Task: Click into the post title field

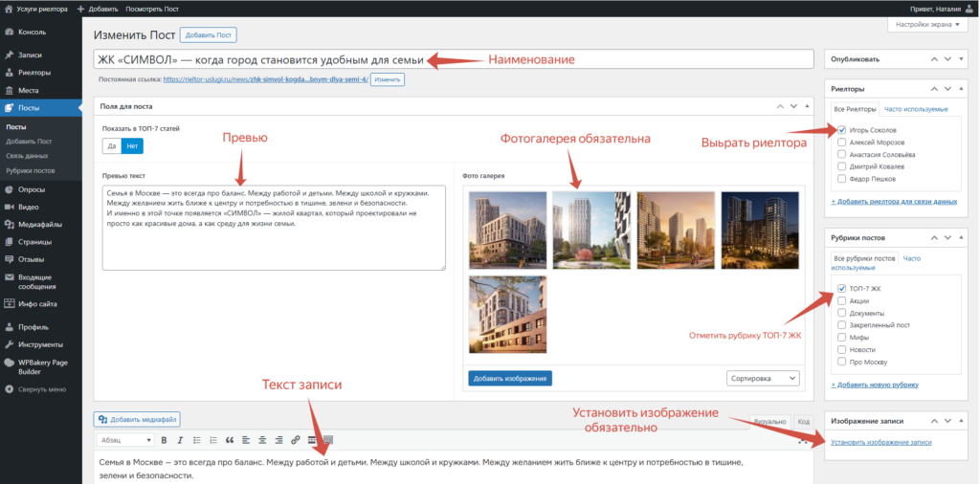Action: click(454, 59)
